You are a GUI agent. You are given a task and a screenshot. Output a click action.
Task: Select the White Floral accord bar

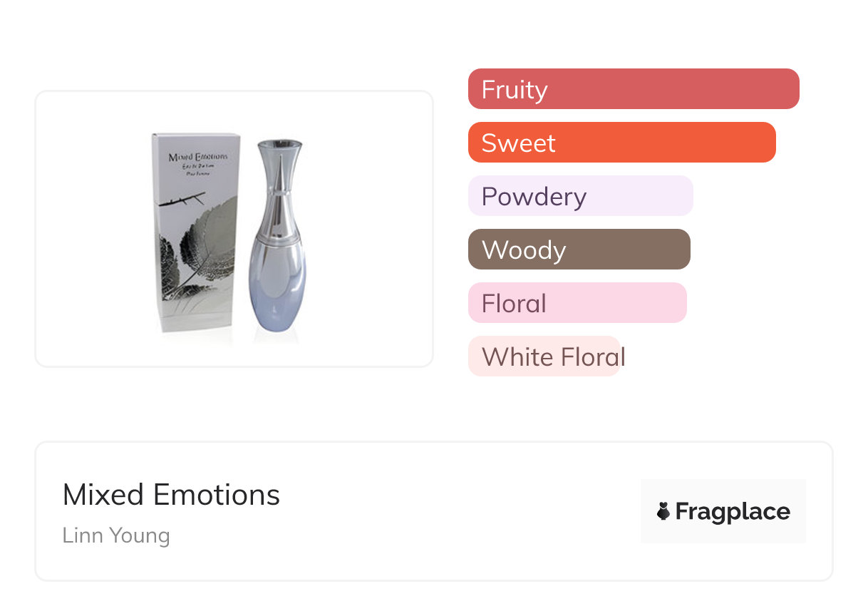pyautogui.click(x=544, y=356)
